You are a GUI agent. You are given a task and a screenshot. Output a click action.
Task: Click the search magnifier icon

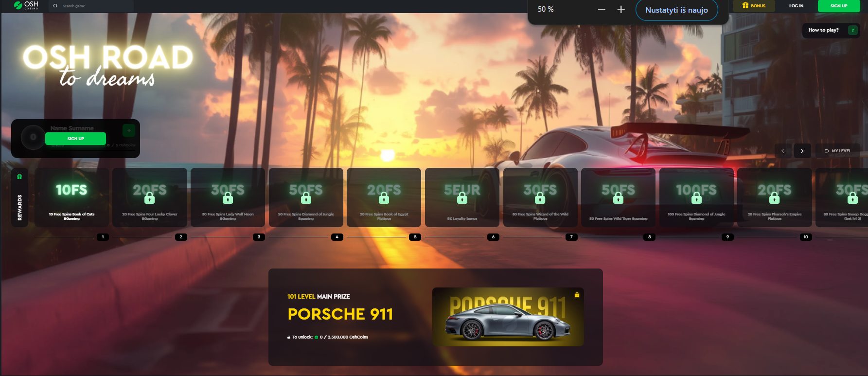point(55,6)
